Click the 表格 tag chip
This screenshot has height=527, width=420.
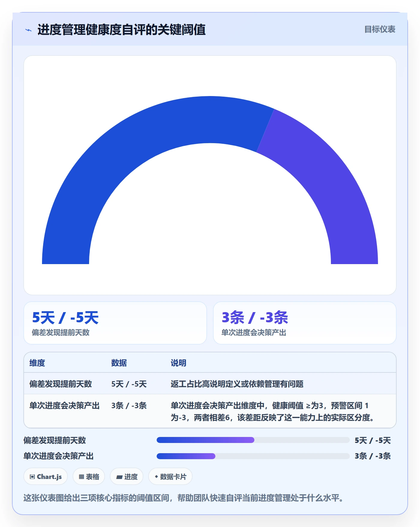pyautogui.click(x=89, y=477)
